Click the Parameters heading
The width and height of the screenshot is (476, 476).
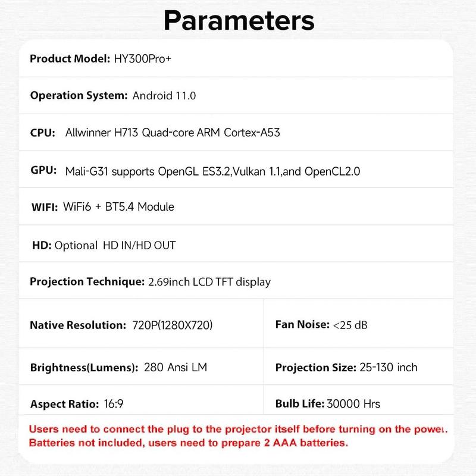tap(238, 20)
